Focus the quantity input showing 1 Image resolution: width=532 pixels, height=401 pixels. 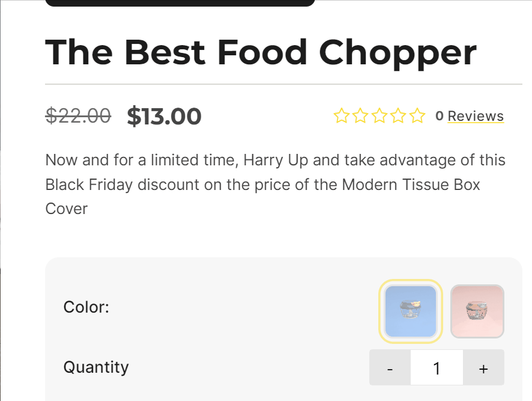437,367
